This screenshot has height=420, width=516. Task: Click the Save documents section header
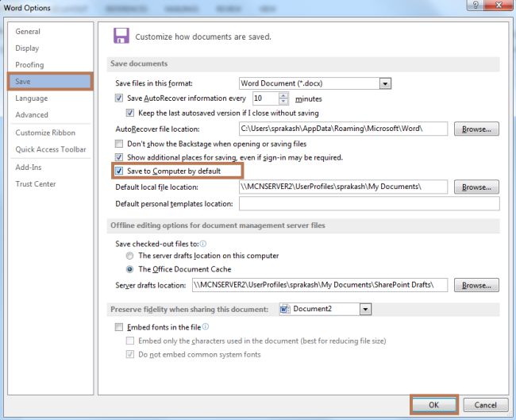(303, 64)
